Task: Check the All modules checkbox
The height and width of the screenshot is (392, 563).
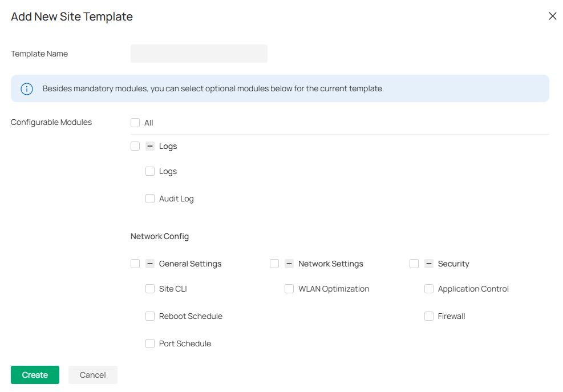Action: click(135, 122)
